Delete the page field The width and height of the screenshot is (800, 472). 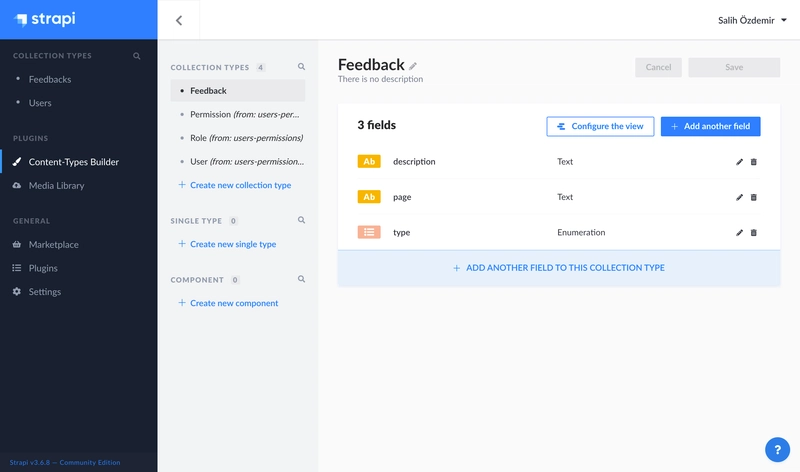754,197
